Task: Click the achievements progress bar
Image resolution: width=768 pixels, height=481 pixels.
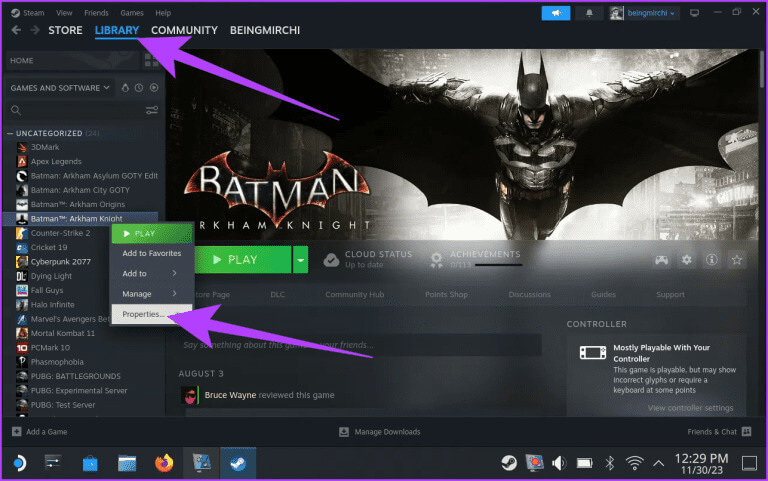Action: pos(499,265)
